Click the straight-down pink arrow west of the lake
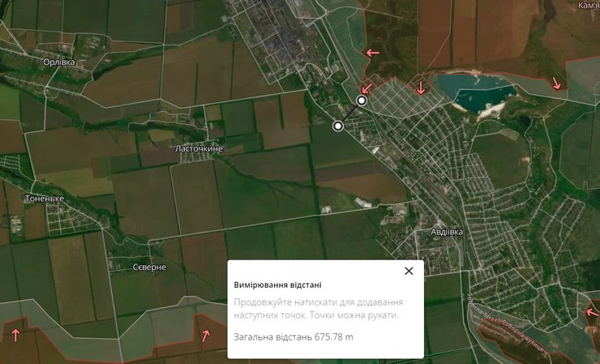Image resolution: width=600 pixels, height=364 pixels. point(420,88)
